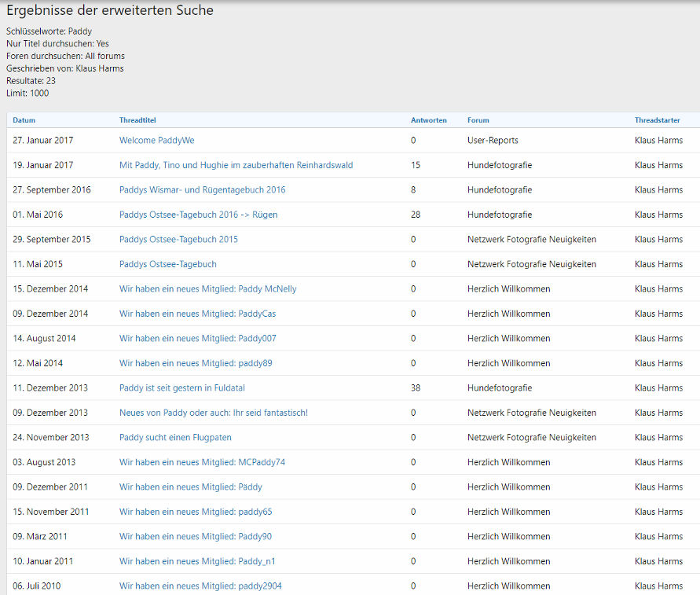
Task: Open new member thread 'Paddy_n1'
Action: pyautogui.click(x=197, y=561)
